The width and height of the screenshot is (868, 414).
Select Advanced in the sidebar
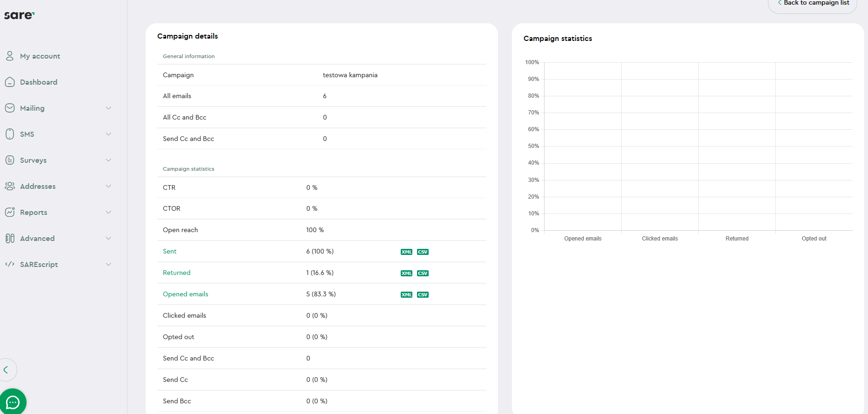pos(37,238)
